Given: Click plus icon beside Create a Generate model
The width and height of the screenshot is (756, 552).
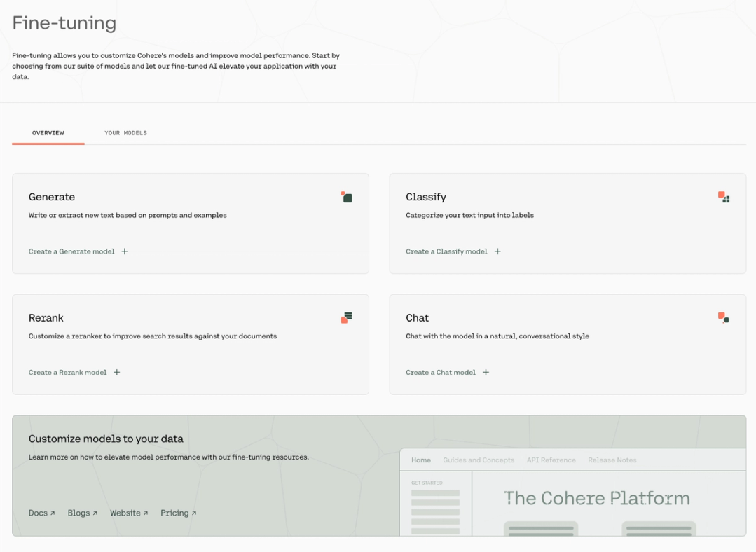Looking at the screenshot, I should 125,251.
